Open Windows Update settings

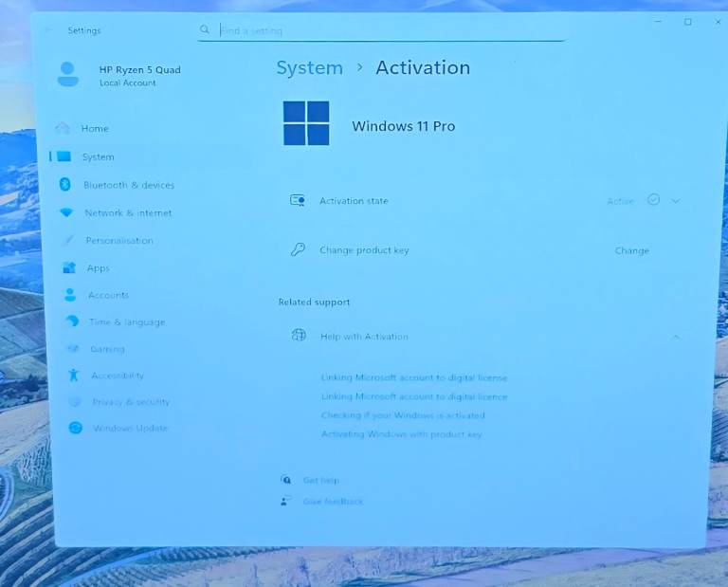[x=130, y=429]
